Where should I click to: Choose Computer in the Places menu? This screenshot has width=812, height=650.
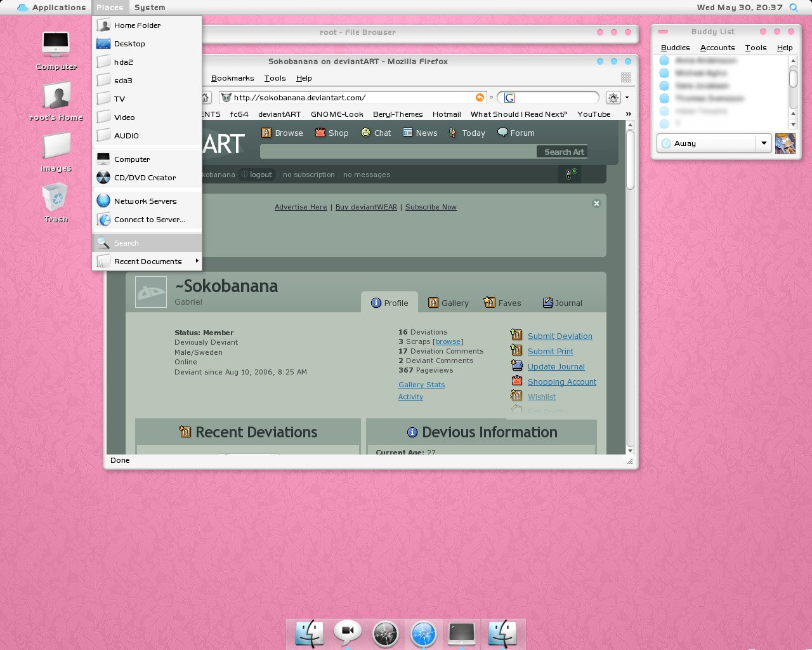pyautogui.click(x=147, y=159)
